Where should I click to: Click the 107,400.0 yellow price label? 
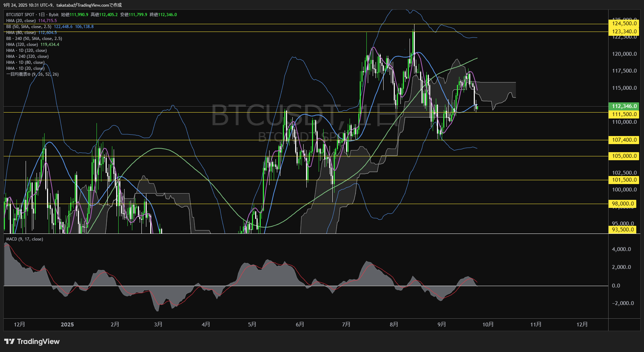click(x=624, y=140)
